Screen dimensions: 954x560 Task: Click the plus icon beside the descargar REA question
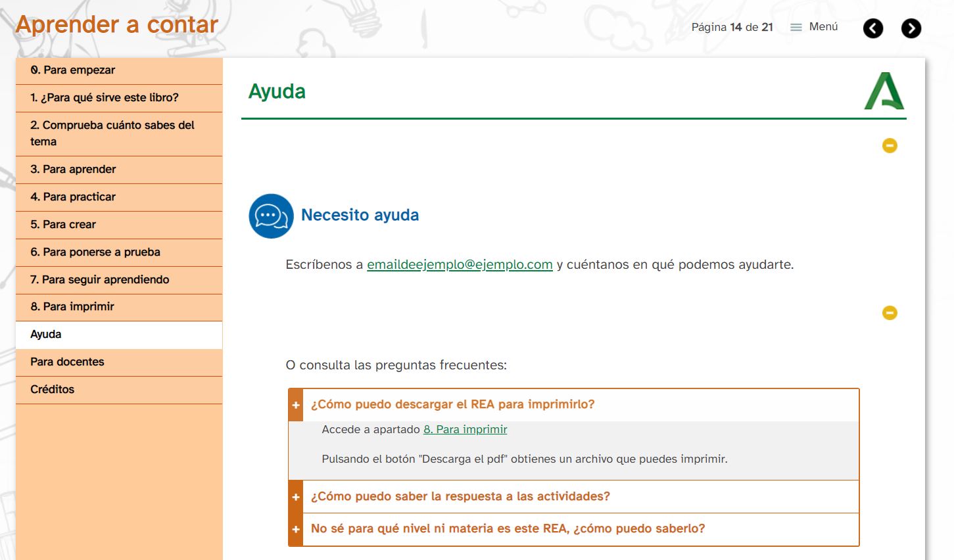tap(296, 405)
